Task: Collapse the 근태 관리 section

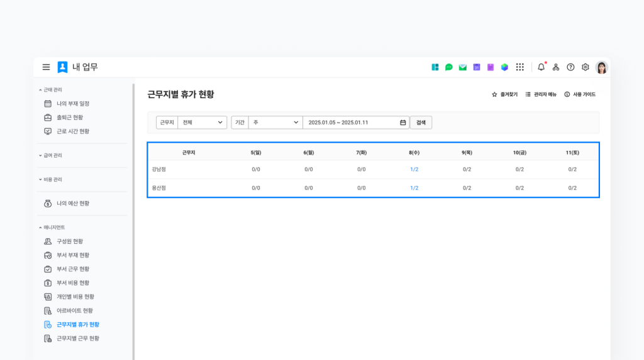Action: [50, 89]
